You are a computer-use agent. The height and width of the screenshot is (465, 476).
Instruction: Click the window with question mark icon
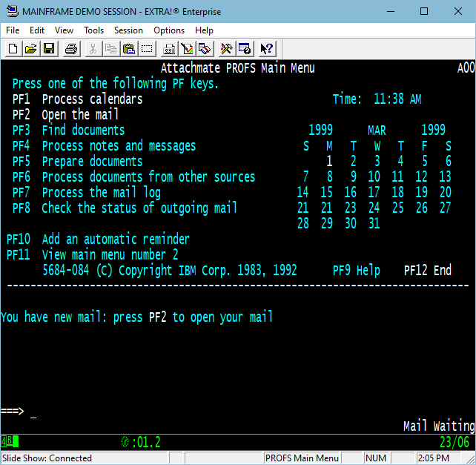245,49
